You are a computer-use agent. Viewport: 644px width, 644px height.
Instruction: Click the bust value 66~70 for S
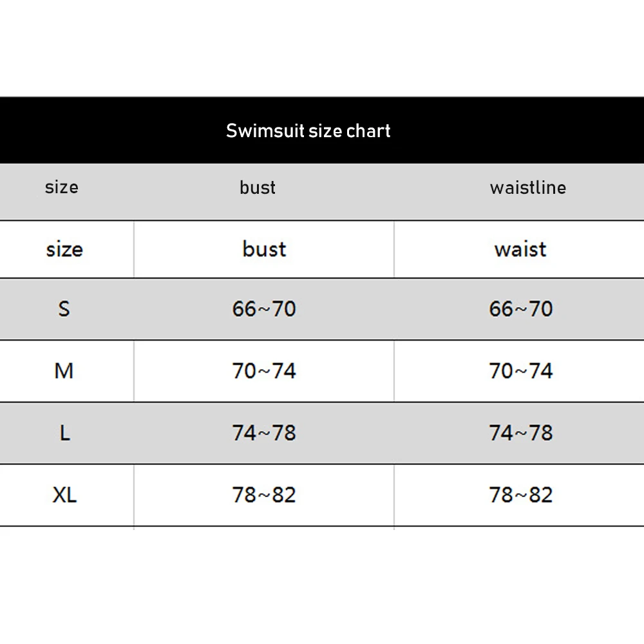[x=264, y=309]
